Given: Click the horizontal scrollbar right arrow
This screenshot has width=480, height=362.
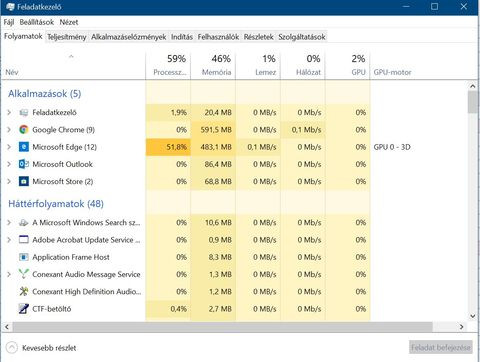Looking at the screenshot, I should pyautogui.click(x=462, y=327).
